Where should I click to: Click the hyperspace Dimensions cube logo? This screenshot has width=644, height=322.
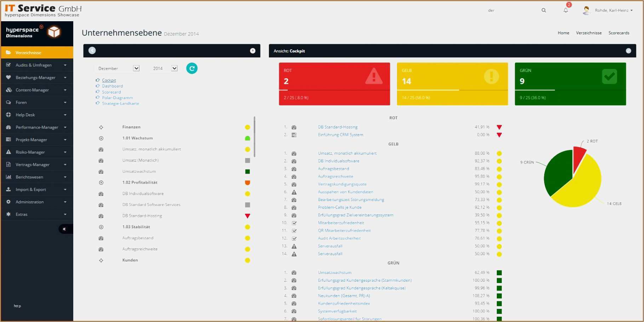pos(54,32)
